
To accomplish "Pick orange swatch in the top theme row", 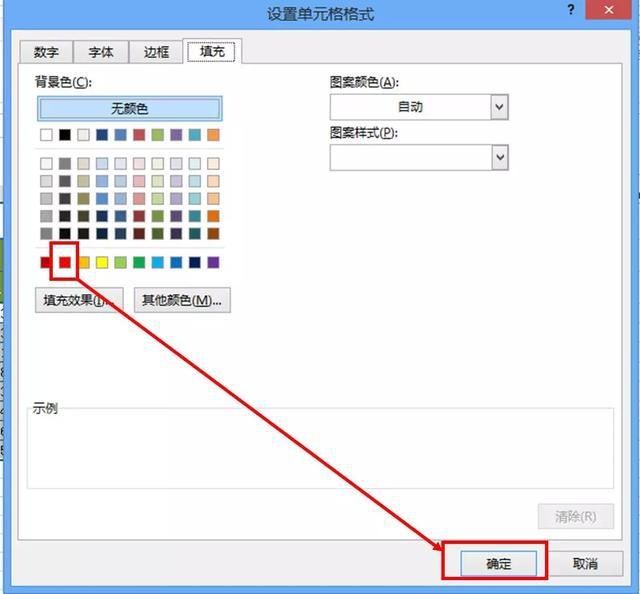I will point(213,135).
